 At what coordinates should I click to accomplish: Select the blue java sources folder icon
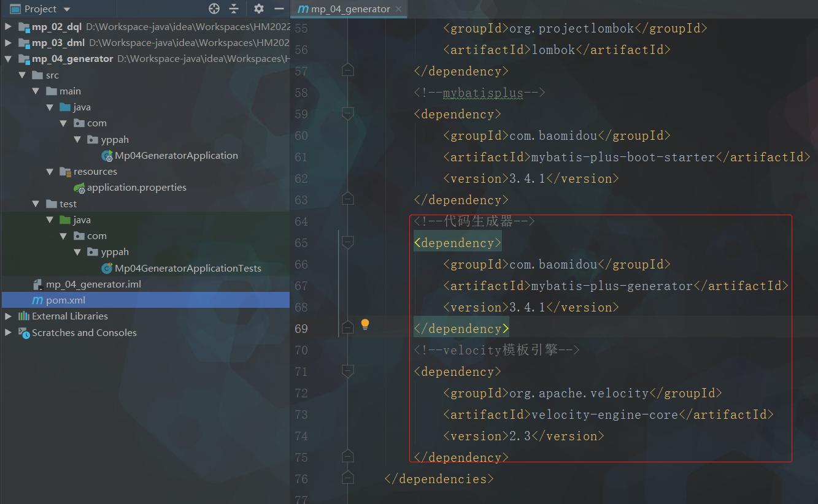pyautogui.click(x=65, y=107)
